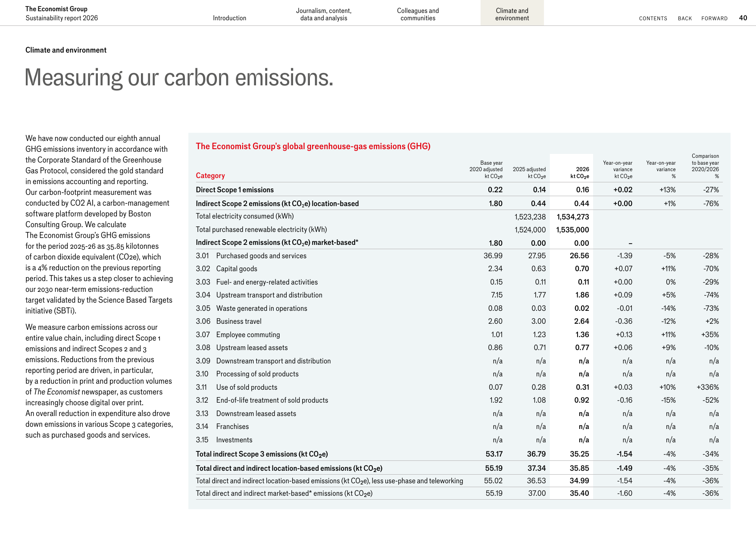Image resolution: width=756 pixels, height=535 pixels.
Task: Click the +336% value in Use of sold products
Action: coord(708,387)
